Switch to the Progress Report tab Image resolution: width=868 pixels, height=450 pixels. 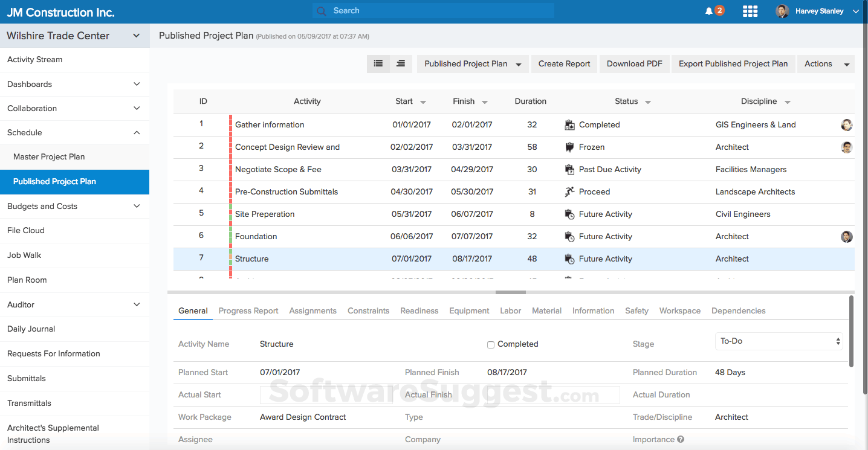click(x=248, y=310)
